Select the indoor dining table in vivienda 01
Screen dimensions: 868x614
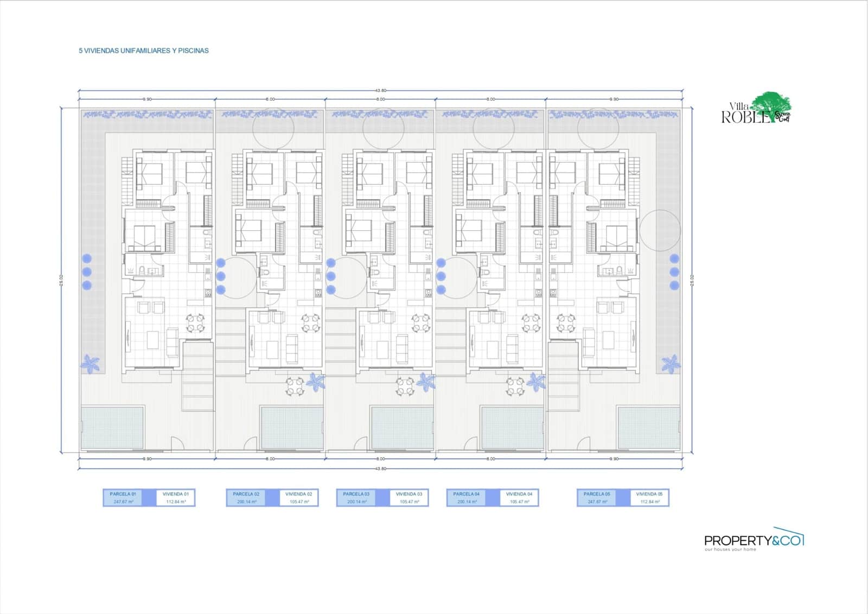click(x=196, y=323)
